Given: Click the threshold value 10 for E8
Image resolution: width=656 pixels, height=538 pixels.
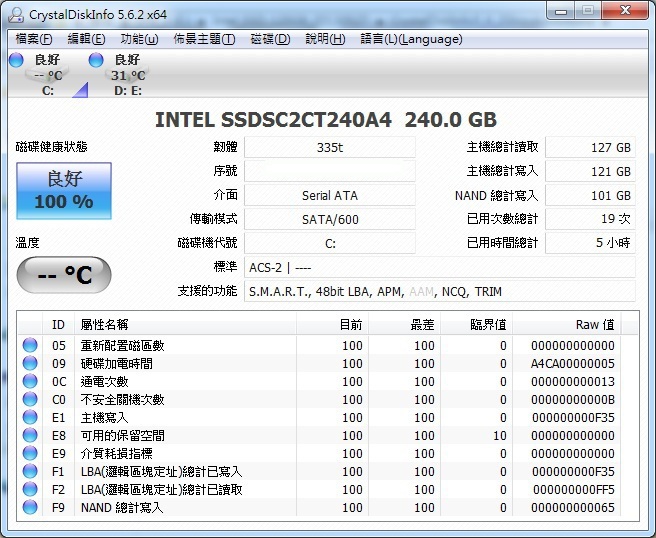Looking at the screenshot, I should (500, 436).
